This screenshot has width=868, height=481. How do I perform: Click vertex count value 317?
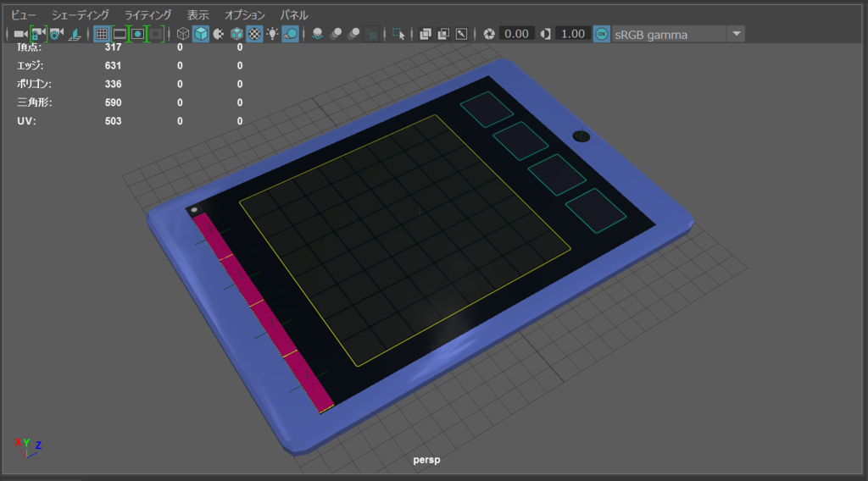[113, 47]
